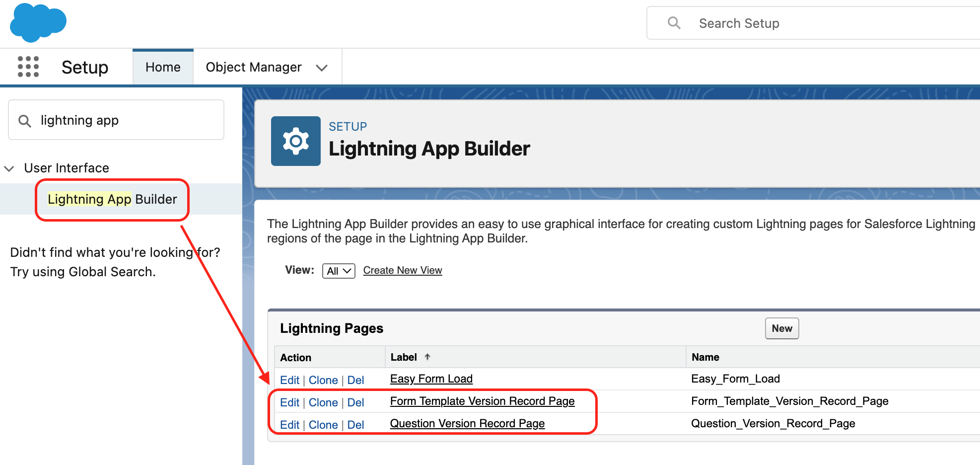Click the Setup app name title
This screenshot has height=465, width=980.
tap(85, 67)
